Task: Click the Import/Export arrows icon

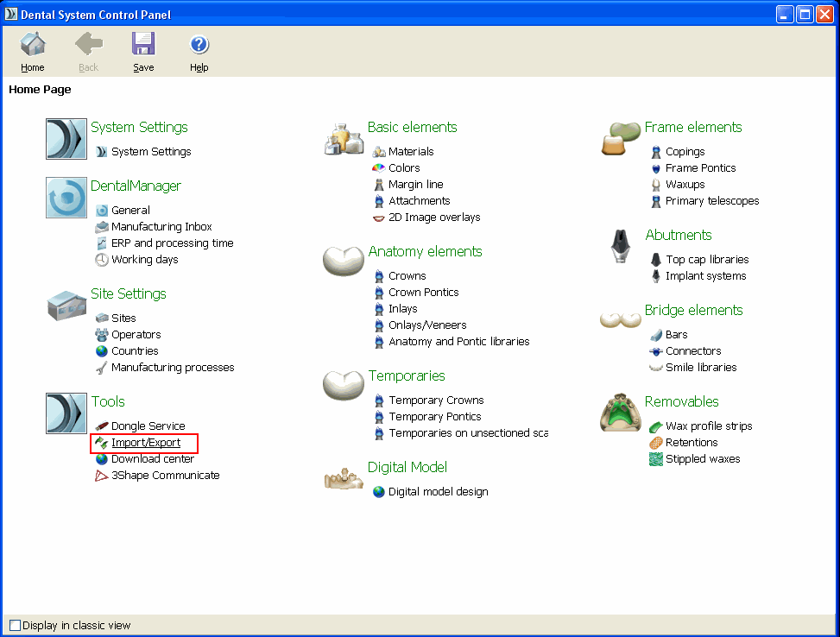Action: pyautogui.click(x=102, y=443)
